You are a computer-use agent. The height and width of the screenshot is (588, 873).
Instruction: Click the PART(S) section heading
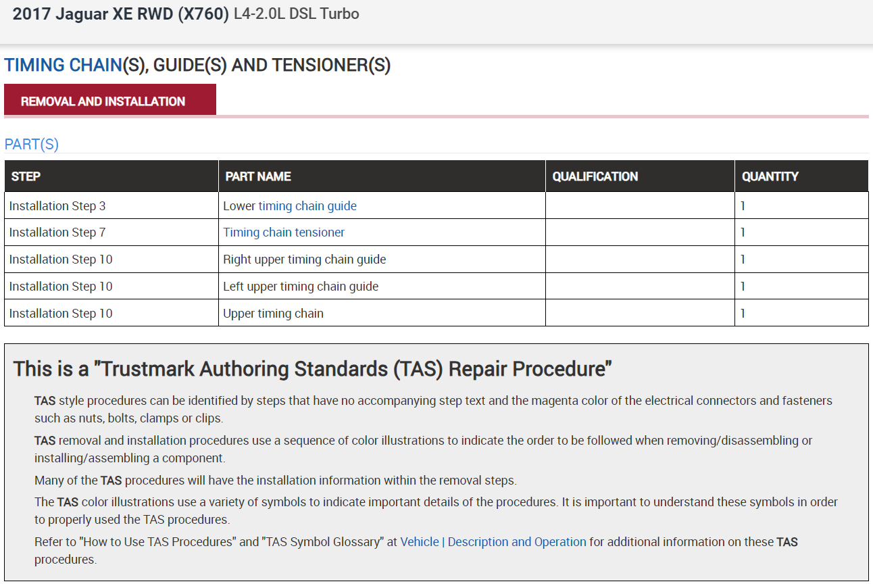pos(32,145)
